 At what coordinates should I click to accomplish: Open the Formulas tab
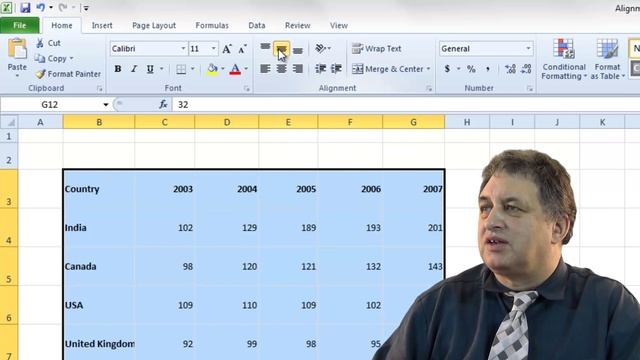(212, 25)
